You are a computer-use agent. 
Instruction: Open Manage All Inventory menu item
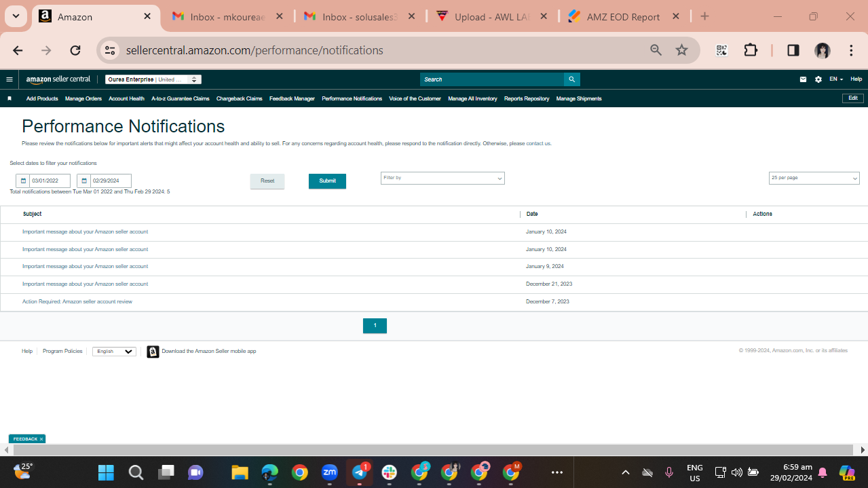click(472, 98)
